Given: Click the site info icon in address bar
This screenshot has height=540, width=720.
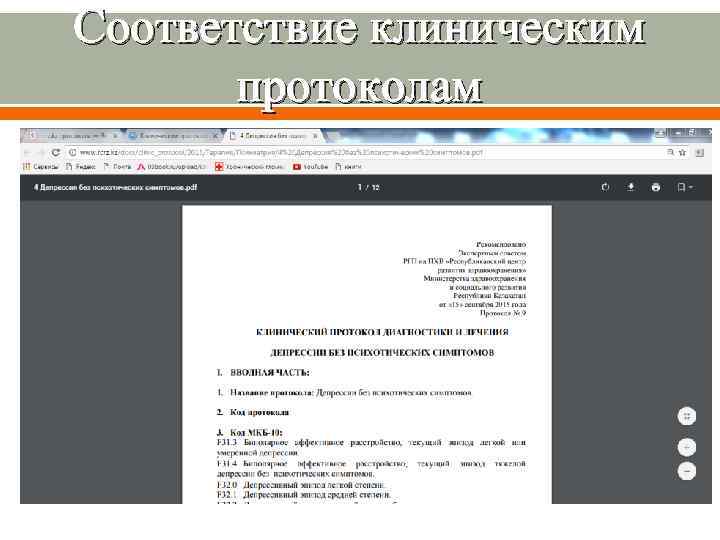Looking at the screenshot, I should (x=73, y=152).
